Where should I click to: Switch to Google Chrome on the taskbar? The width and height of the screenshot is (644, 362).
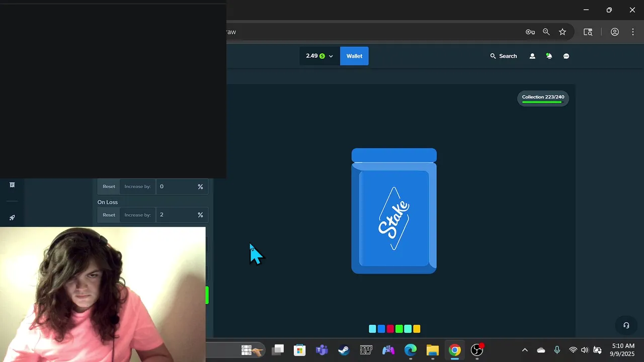pos(455,350)
